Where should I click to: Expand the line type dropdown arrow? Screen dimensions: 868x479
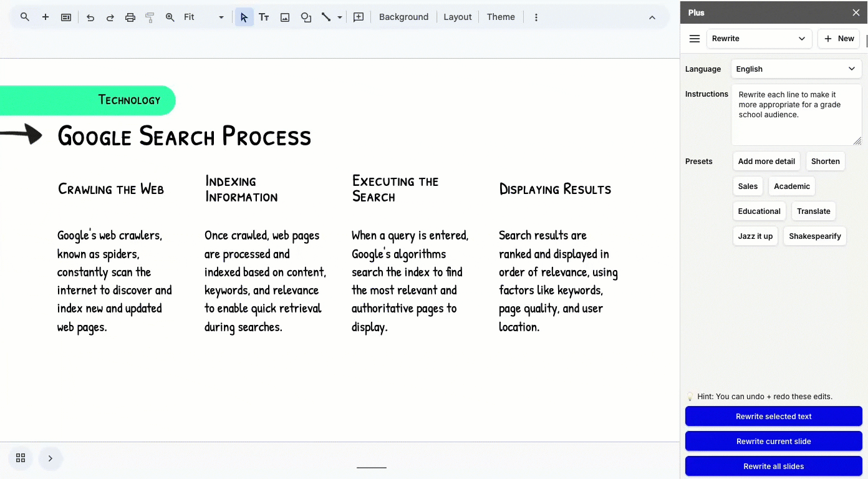click(340, 17)
